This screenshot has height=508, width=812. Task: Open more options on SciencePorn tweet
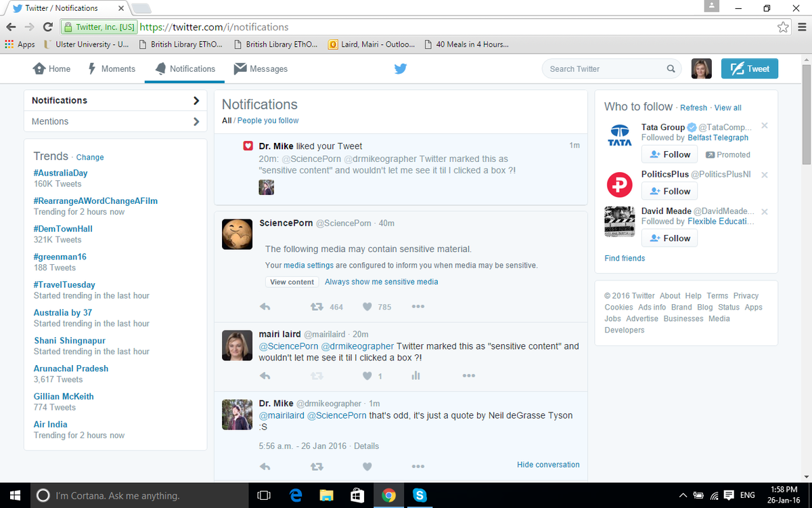pos(418,307)
